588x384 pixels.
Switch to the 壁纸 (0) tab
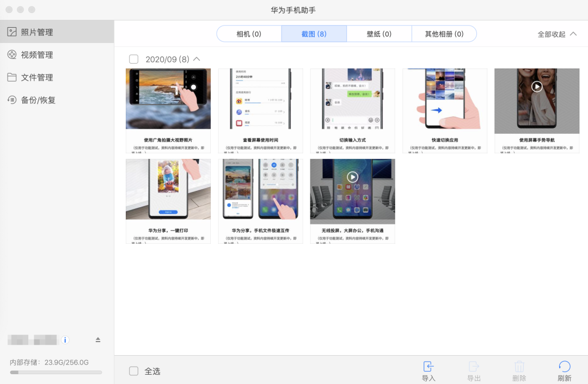coord(379,34)
